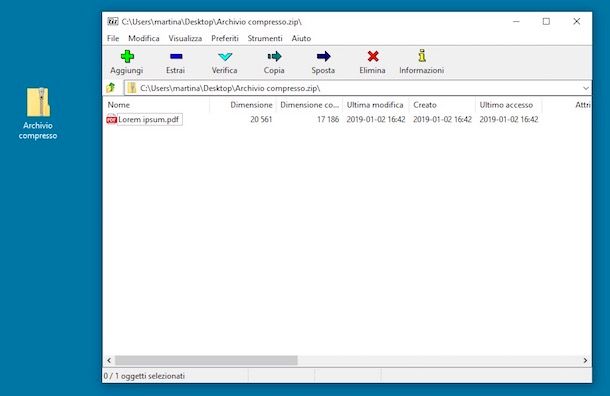Open the Modifica menu

coord(144,38)
